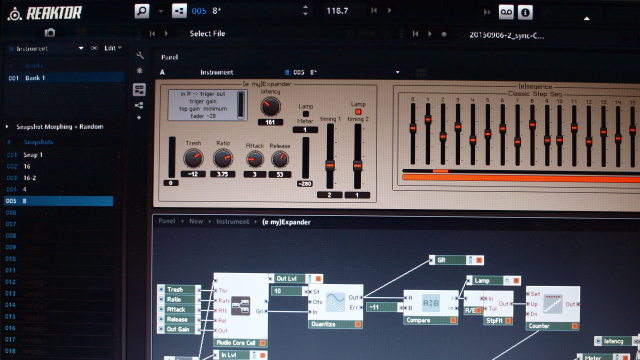This screenshot has width=640, height=360.
Task: Click the play arrow beside tempo 118.7
Action: click(389, 11)
